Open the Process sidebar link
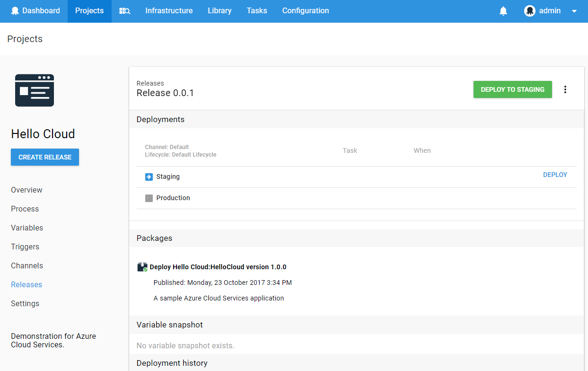Image resolution: width=588 pixels, height=371 pixels. pyautogui.click(x=25, y=209)
